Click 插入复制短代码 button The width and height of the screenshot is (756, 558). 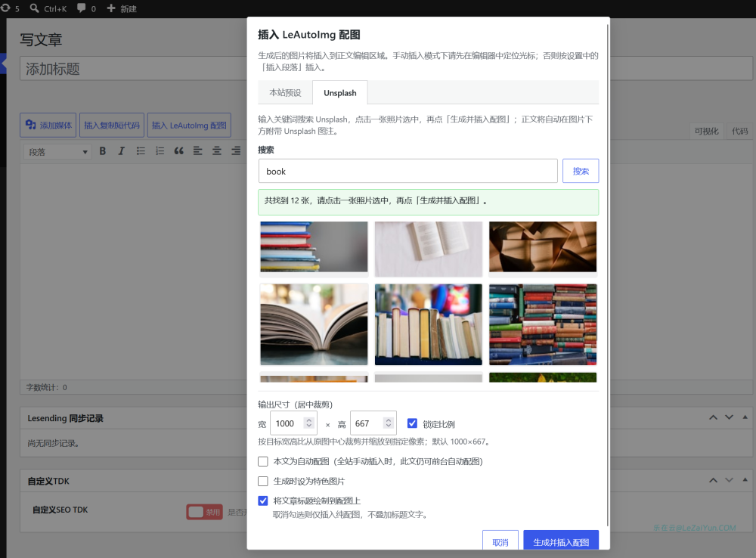coord(112,126)
